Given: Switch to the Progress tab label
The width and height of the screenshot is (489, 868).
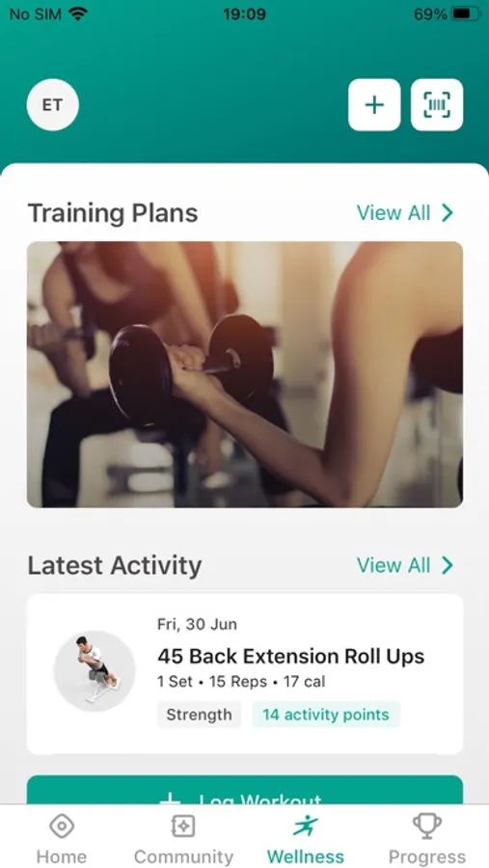Looking at the screenshot, I should coord(427,857).
